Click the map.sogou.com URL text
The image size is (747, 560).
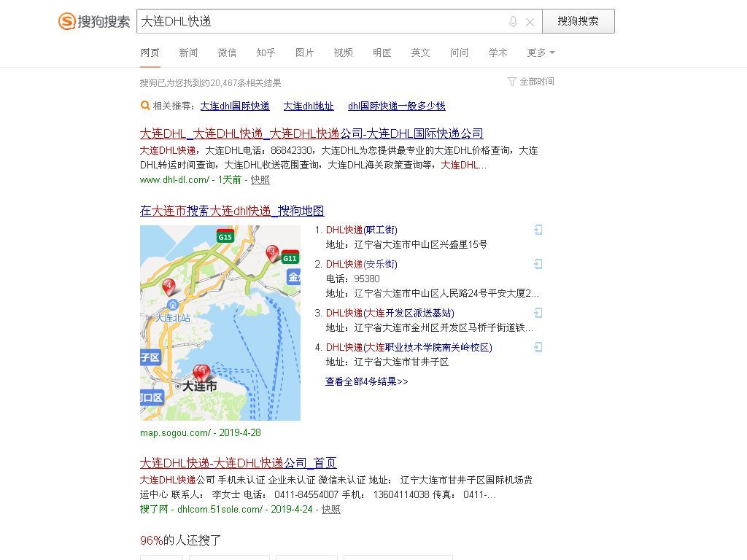(x=175, y=432)
